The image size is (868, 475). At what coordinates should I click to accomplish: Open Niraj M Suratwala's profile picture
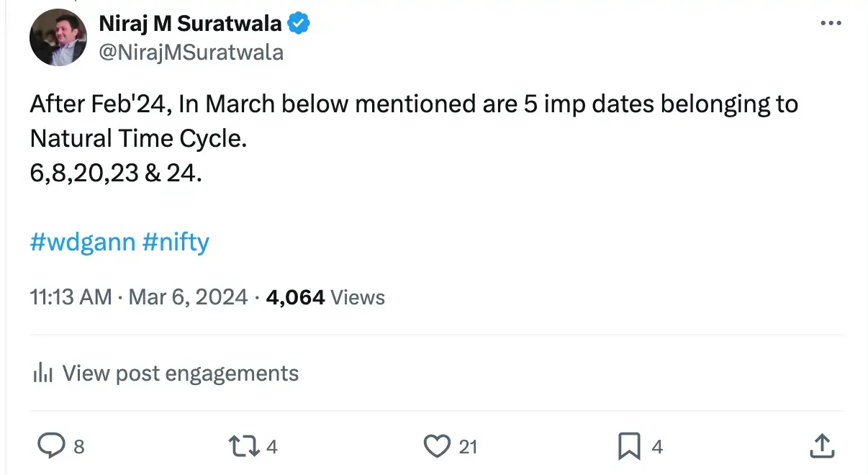58,38
